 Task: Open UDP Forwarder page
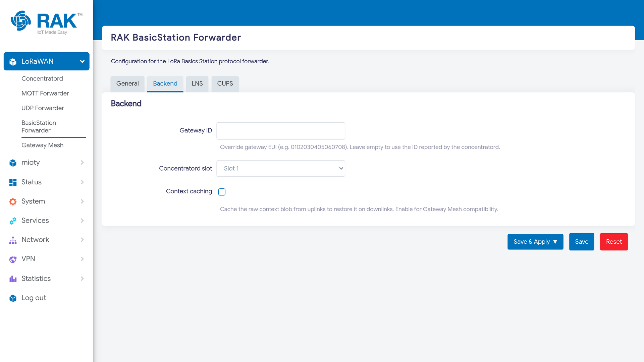pyautogui.click(x=43, y=108)
